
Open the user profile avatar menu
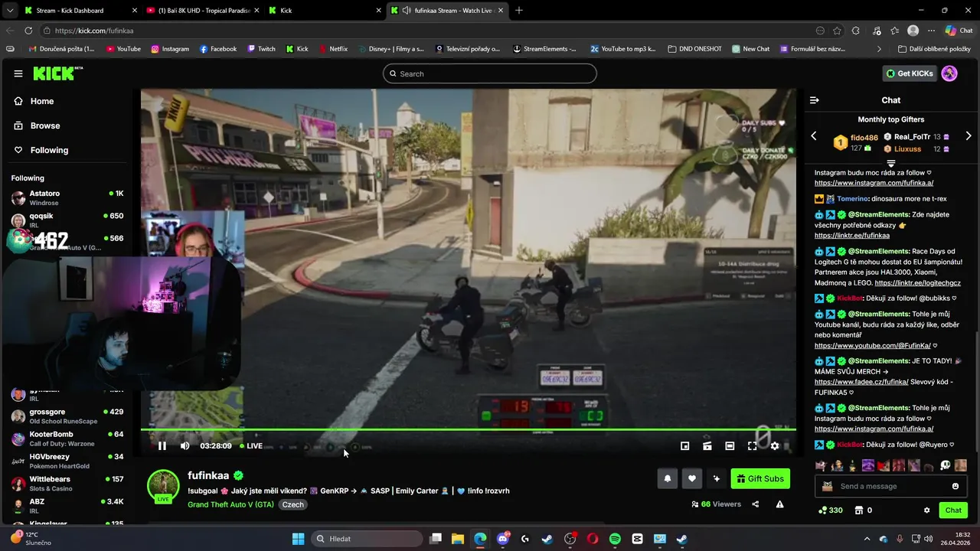949,73
